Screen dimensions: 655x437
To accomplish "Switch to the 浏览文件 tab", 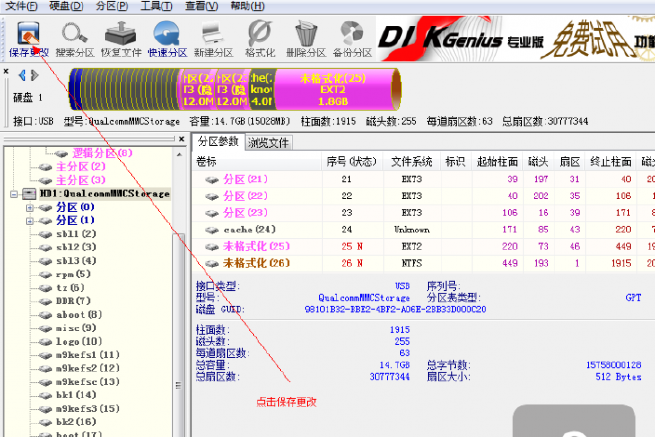I will 268,143.
